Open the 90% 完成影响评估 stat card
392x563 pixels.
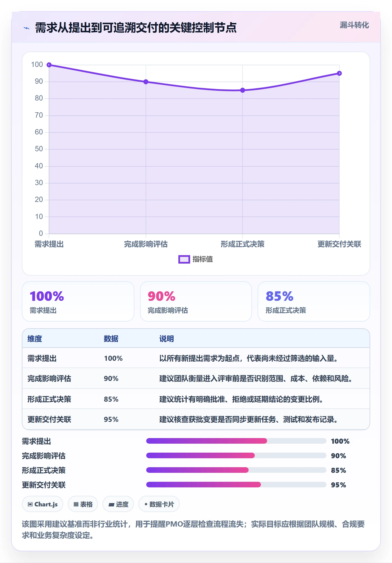coord(196,301)
